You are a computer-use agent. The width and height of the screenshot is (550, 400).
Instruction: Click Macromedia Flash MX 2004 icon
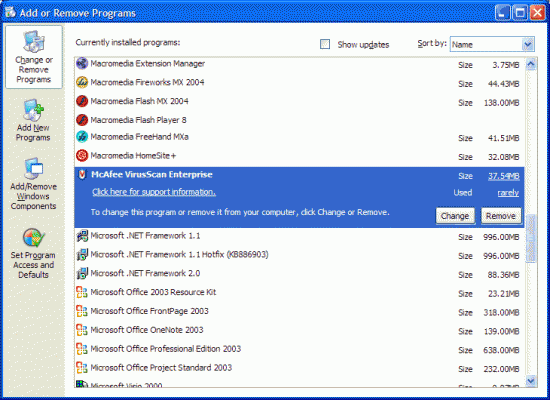tap(82, 101)
